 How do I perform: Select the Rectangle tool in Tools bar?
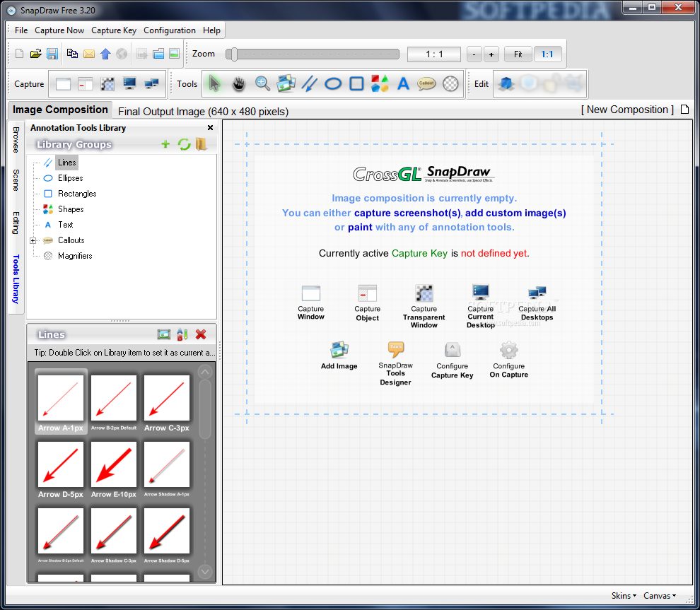(x=356, y=83)
